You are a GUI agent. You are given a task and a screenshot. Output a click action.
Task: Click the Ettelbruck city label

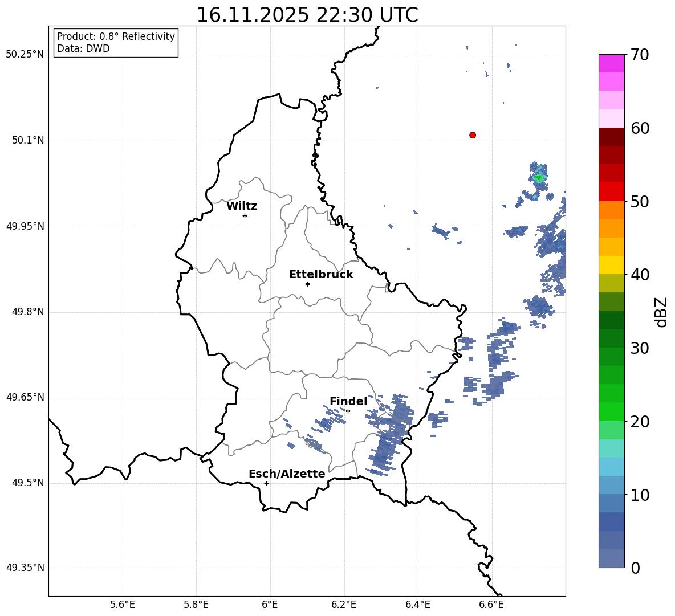point(321,275)
